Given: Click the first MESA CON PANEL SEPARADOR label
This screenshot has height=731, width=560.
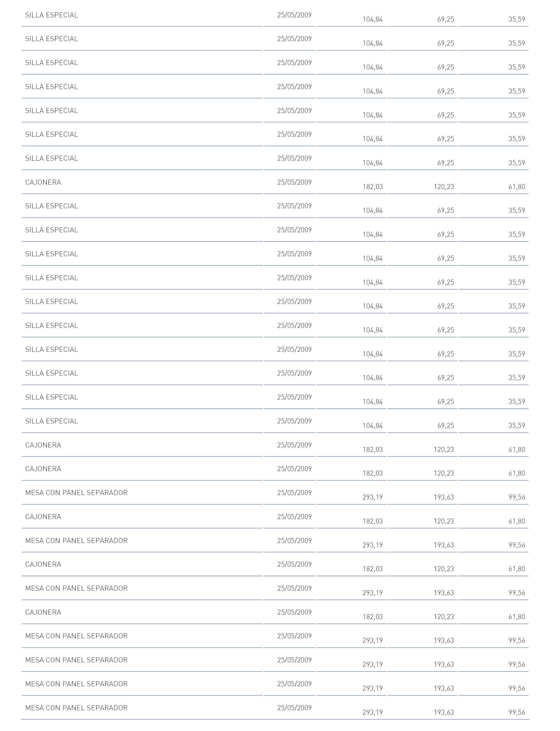Looking at the screenshot, I should [x=76, y=492].
